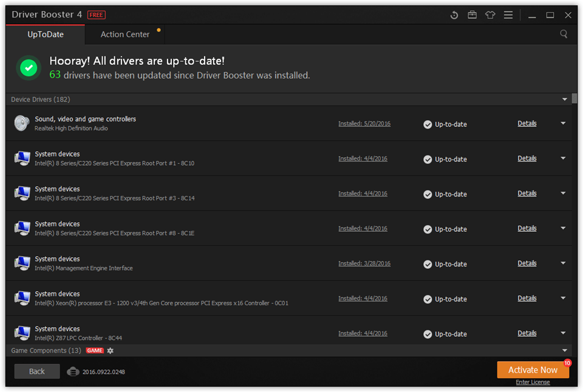
Task: Switch to the Action Center tab
Action: [x=125, y=34]
